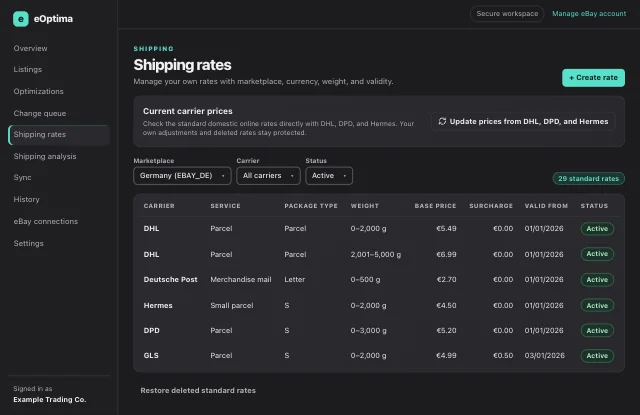
Task: Click the €0.50 surcharge value
Action: pos(503,355)
